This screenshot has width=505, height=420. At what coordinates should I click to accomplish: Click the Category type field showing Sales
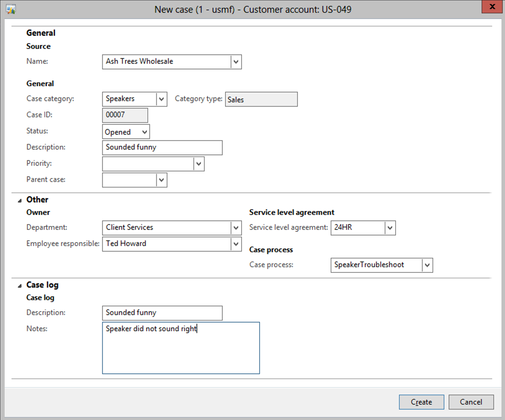(261, 99)
